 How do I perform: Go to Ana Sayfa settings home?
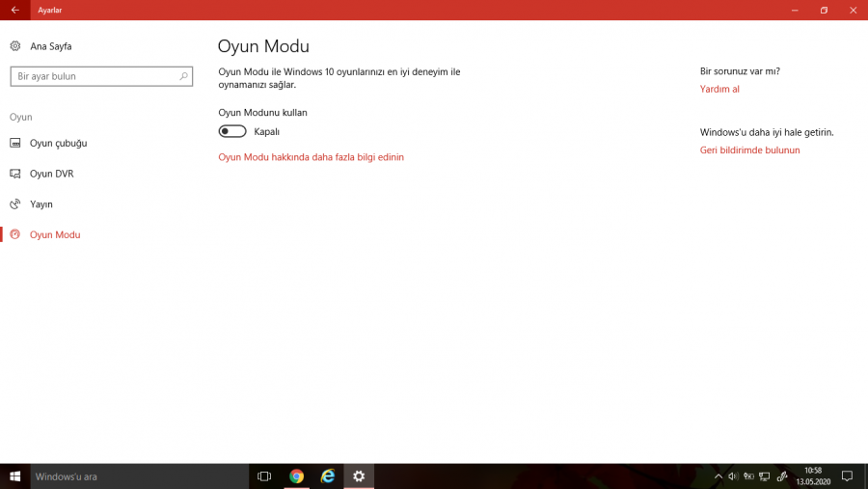tap(50, 46)
